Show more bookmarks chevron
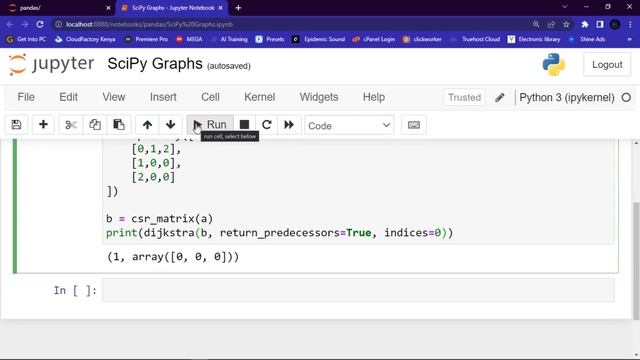The image size is (640, 360). tap(629, 39)
